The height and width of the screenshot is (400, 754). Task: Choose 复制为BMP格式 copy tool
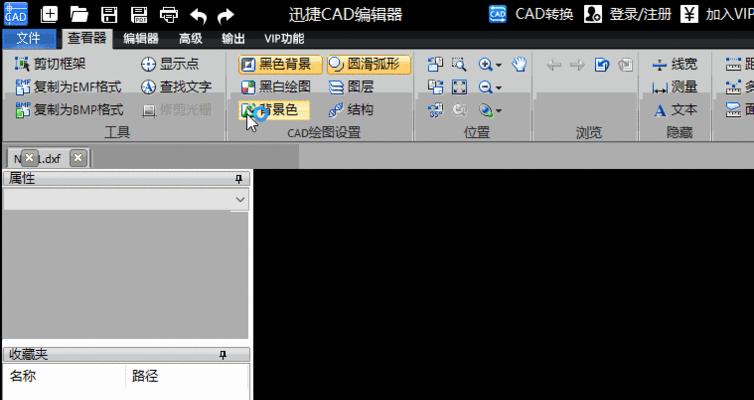(x=69, y=110)
